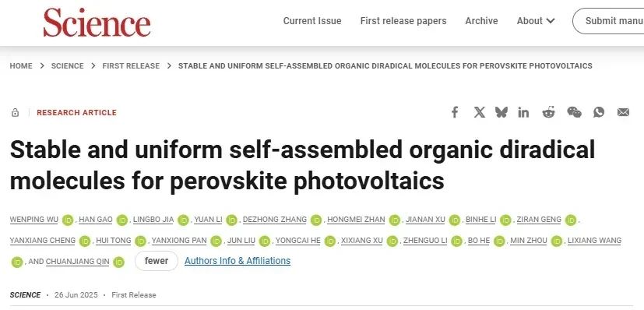Share article on Facebook icon
Image resolution: width=644 pixels, height=310 pixels.
[x=455, y=112]
